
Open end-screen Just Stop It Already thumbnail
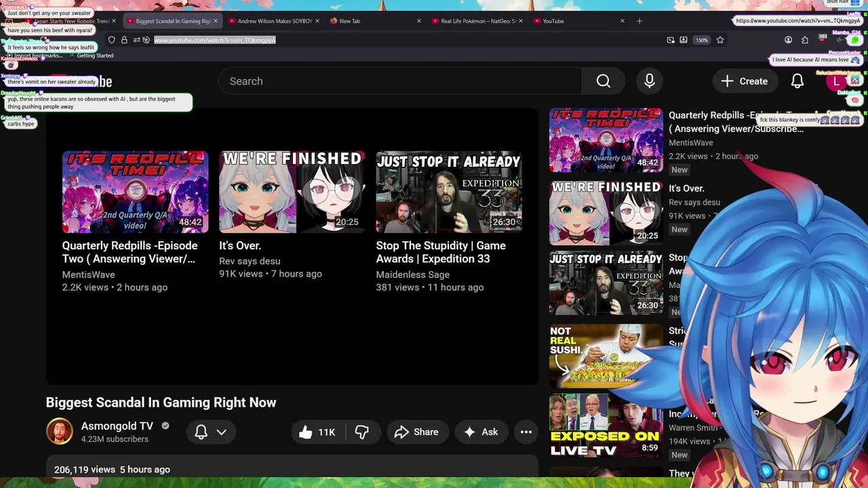coord(449,192)
